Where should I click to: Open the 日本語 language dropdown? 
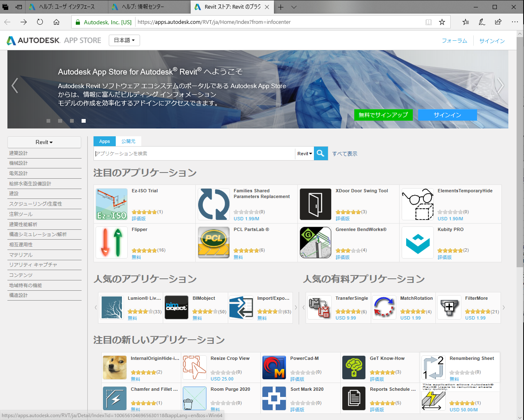[x=124, y=40]
